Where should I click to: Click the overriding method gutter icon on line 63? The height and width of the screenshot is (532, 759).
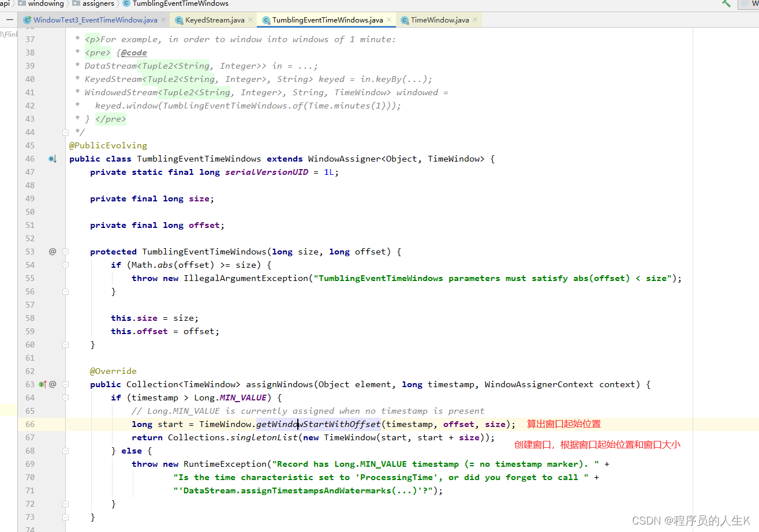click(43, 384)
